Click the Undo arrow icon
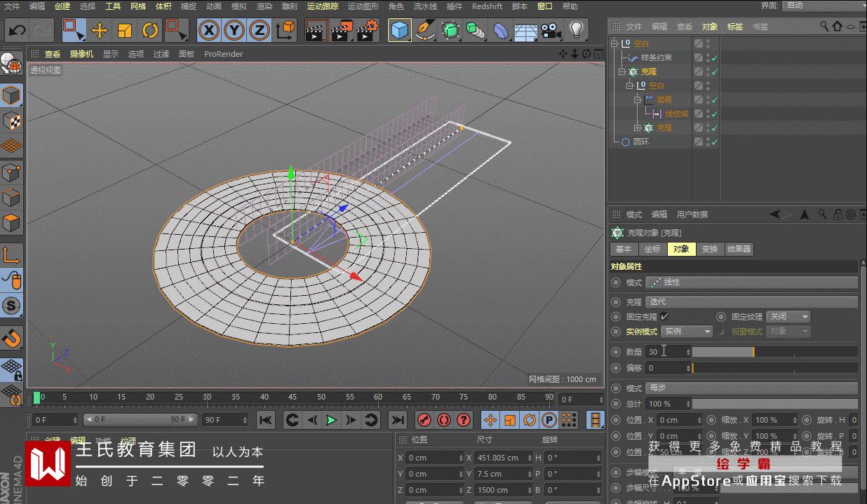The image size is (867, 504). point(17,31)
